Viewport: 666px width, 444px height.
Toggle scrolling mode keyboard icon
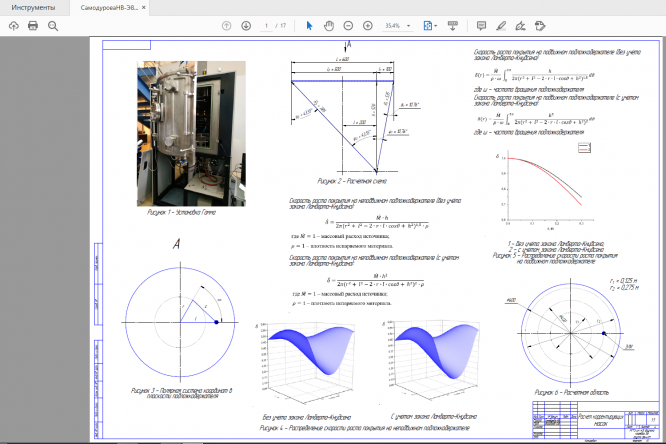point(453,25)
